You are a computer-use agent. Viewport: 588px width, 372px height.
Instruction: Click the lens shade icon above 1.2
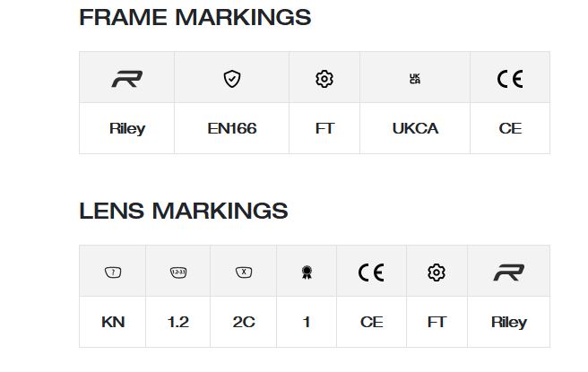pyautogui.click(x=178, y=272)
